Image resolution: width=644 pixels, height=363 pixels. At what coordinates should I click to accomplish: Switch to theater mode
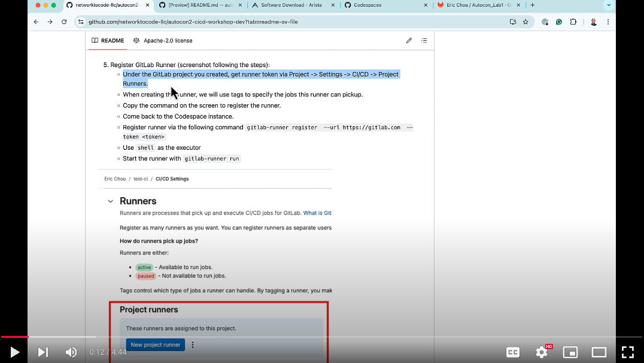click(599, 352)
